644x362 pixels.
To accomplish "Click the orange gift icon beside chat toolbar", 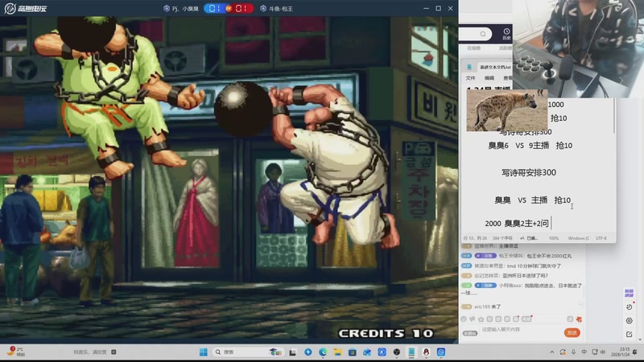I will (x=579, y=319).
